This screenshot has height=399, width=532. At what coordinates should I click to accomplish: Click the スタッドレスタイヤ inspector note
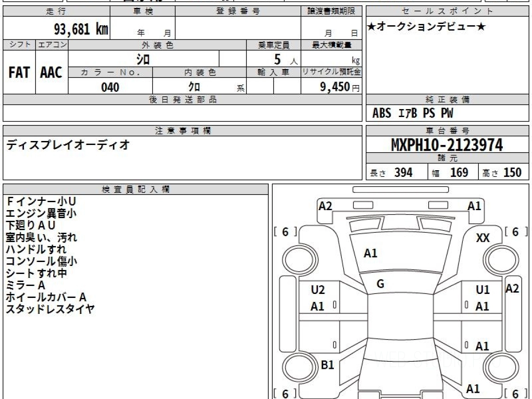point(50,309)
